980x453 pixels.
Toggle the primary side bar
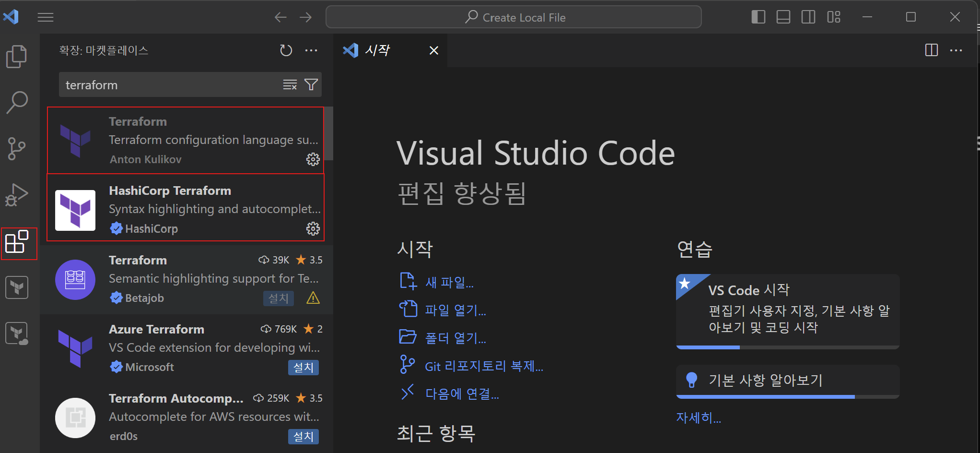point(758,17)
